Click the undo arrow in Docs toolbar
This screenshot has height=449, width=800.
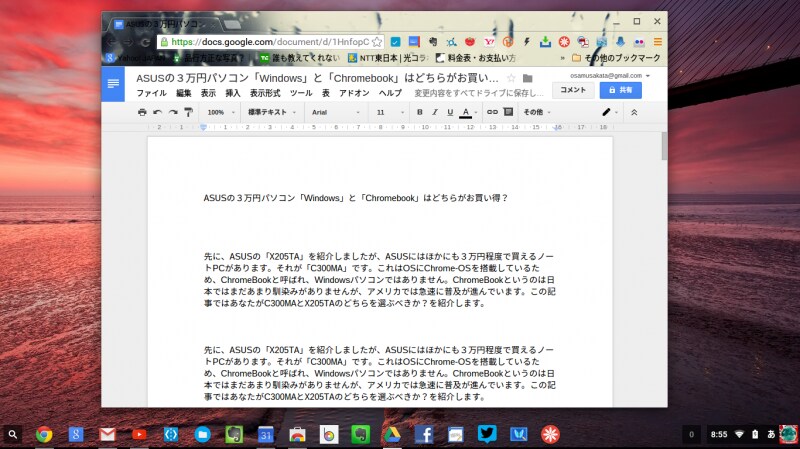click(x=157, y=112)
